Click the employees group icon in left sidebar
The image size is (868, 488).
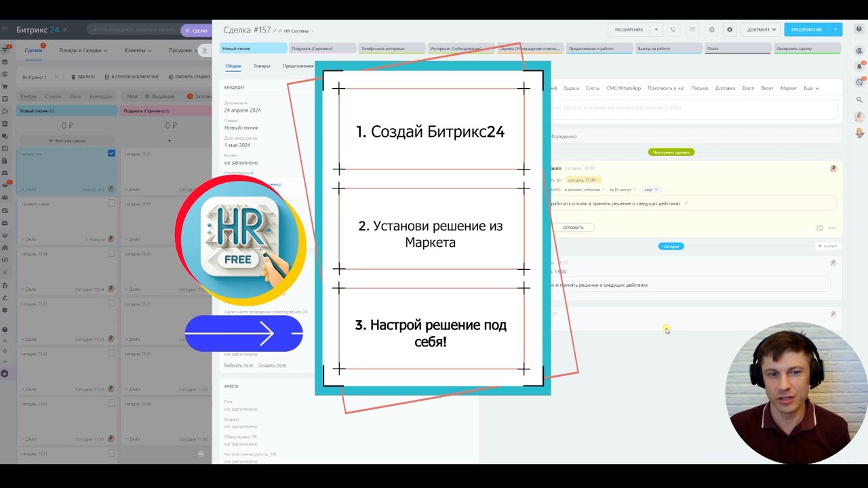coord(5,197)
